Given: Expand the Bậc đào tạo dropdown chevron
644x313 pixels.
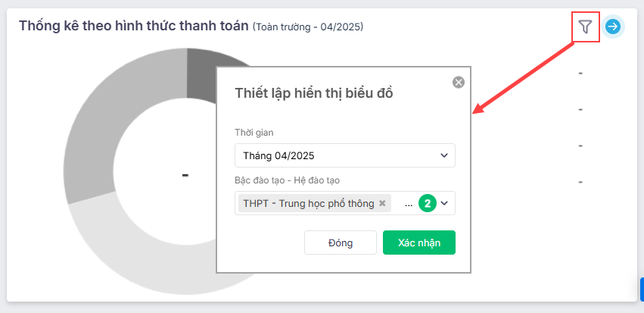Looking at the screenshot, I should pos(444,203).
